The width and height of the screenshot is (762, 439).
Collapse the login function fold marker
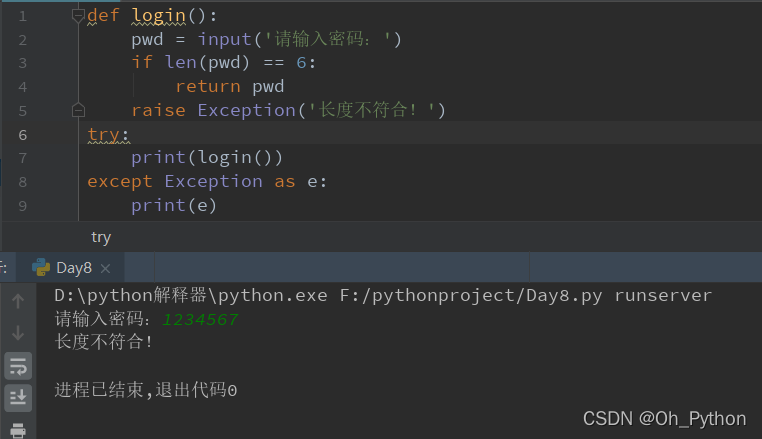(78, 16)
